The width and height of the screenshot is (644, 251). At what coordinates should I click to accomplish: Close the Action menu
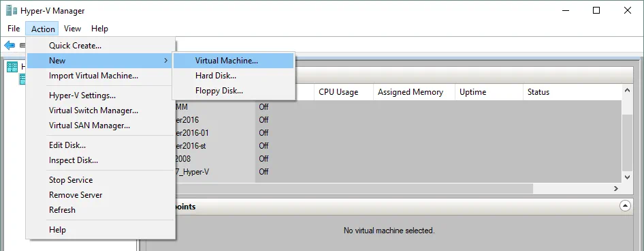[x=43, y=29]
